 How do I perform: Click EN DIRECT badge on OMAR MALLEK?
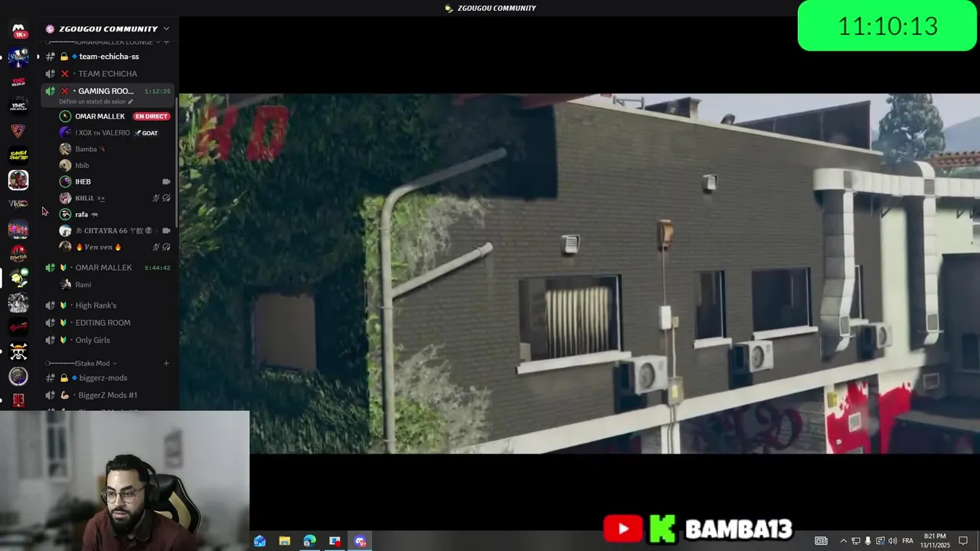(x=151, y=116)
